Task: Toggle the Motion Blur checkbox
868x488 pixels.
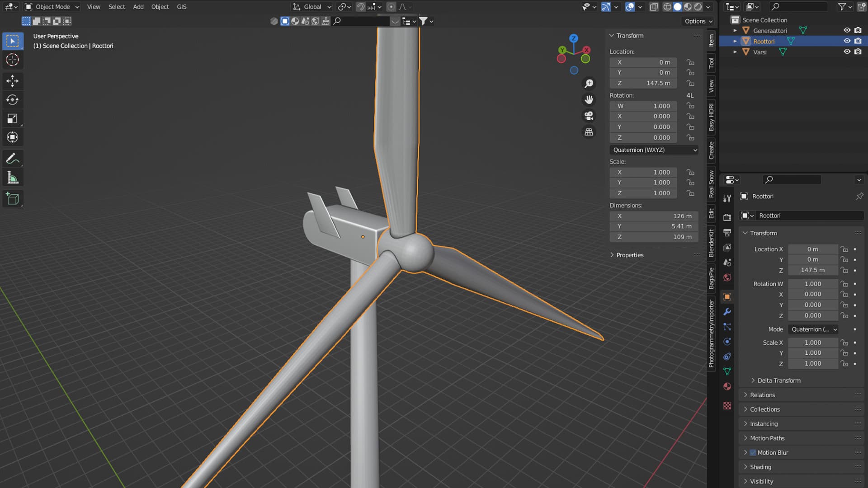Action: pos(753,453)
